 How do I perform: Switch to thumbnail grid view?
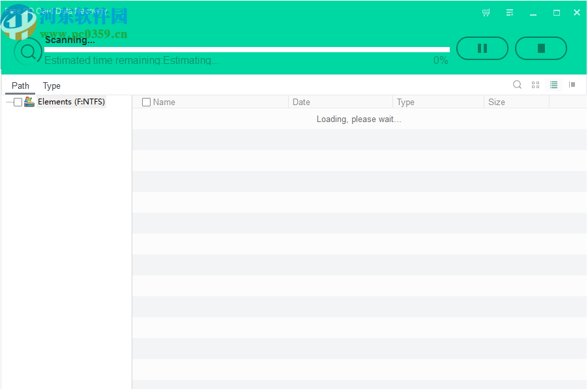pyautogui.click(x=535, y=85)
